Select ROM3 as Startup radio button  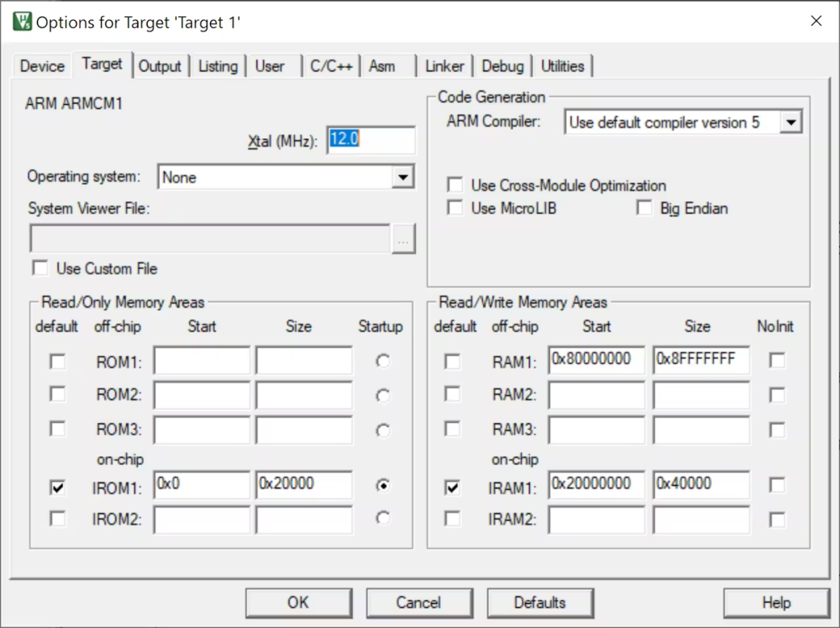383,431
